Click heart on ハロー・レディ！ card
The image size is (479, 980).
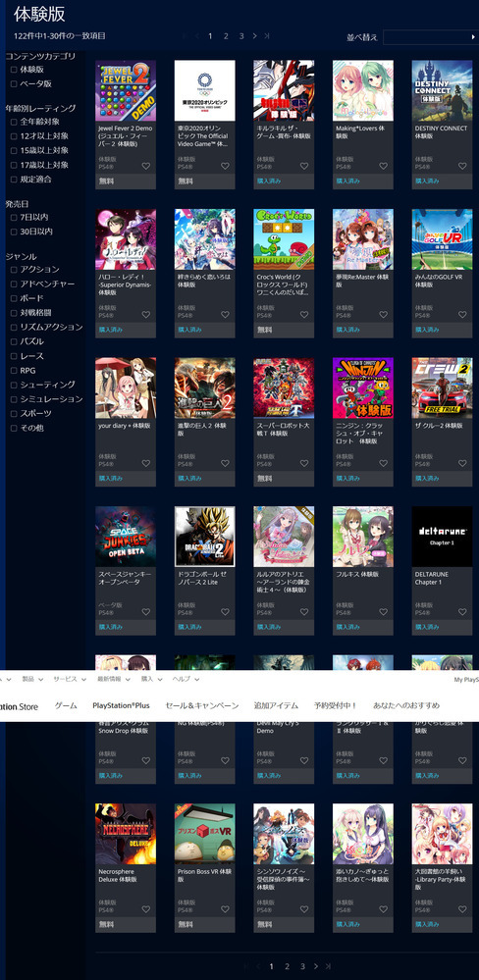(x=145, y=315)
